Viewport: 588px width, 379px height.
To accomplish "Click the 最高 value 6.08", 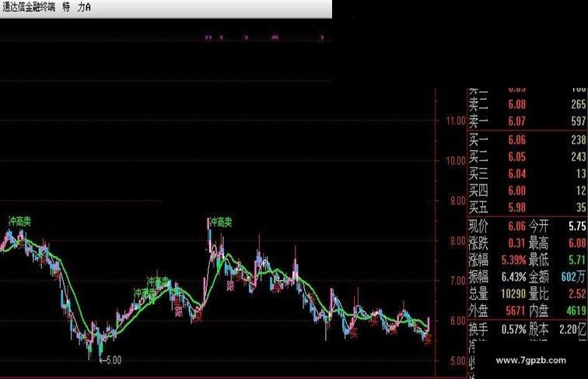I will pyautogui.click(x=577, y=243).
